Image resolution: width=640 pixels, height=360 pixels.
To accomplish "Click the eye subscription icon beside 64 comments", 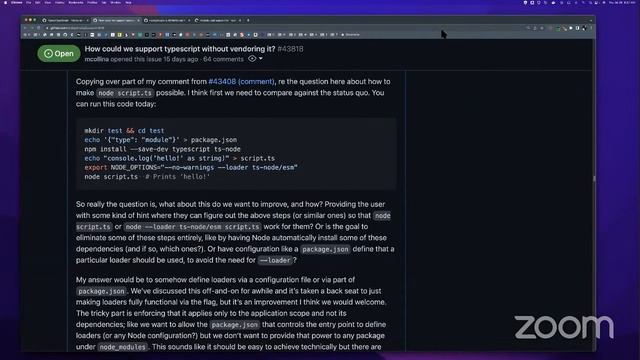I will pyautogui.click(x=252, y=59).
